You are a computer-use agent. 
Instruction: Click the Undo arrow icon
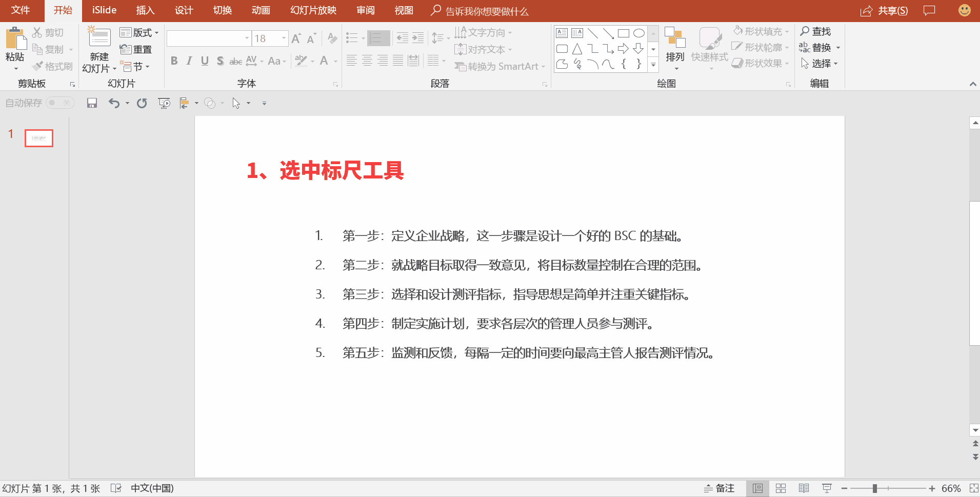114,103
